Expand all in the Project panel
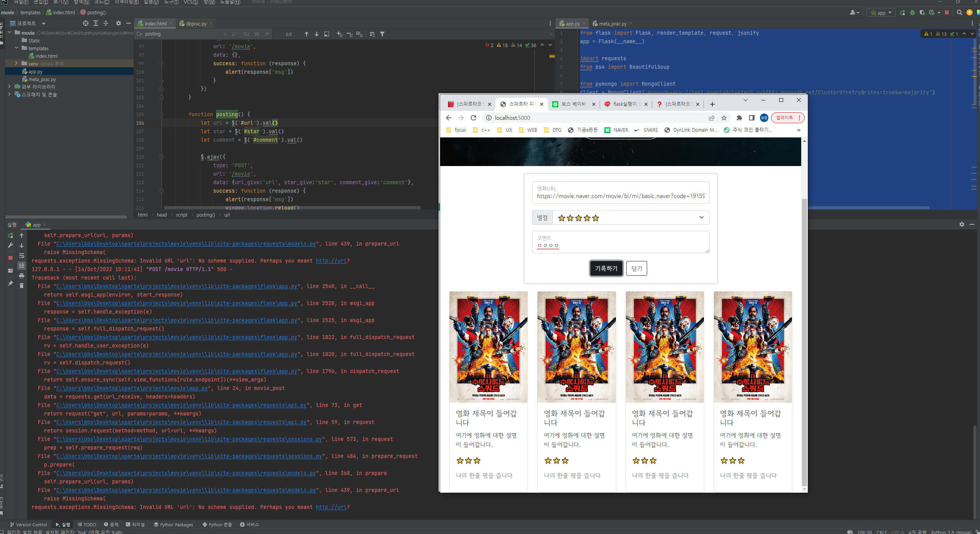This screenshot has height=534, width=980. click(x=96, y=24)
